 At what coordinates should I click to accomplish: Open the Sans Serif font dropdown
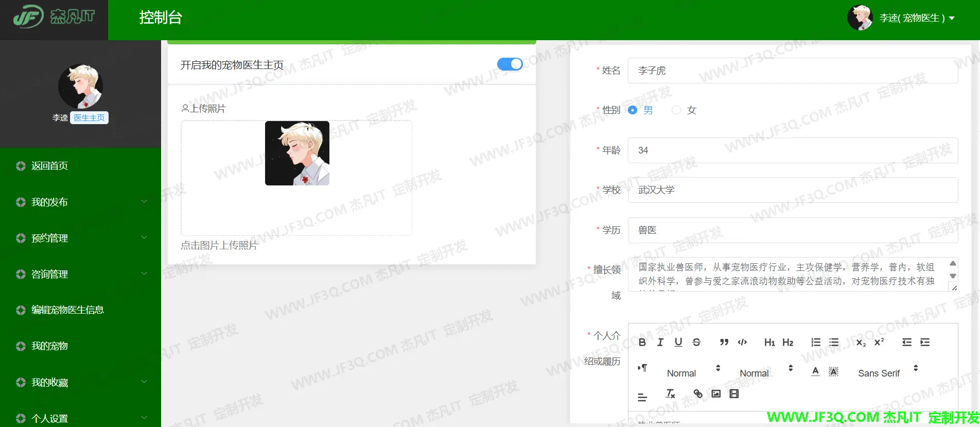[887, 373]
